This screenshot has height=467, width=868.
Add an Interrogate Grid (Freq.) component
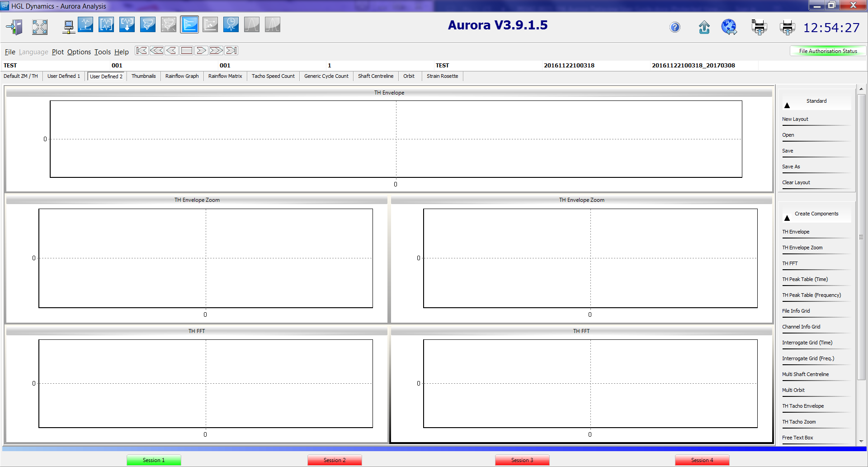(808, 358)
